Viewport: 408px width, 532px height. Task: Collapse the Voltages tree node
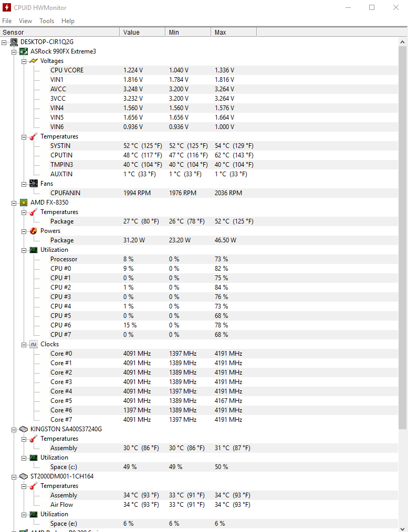[x=24, y=61]
